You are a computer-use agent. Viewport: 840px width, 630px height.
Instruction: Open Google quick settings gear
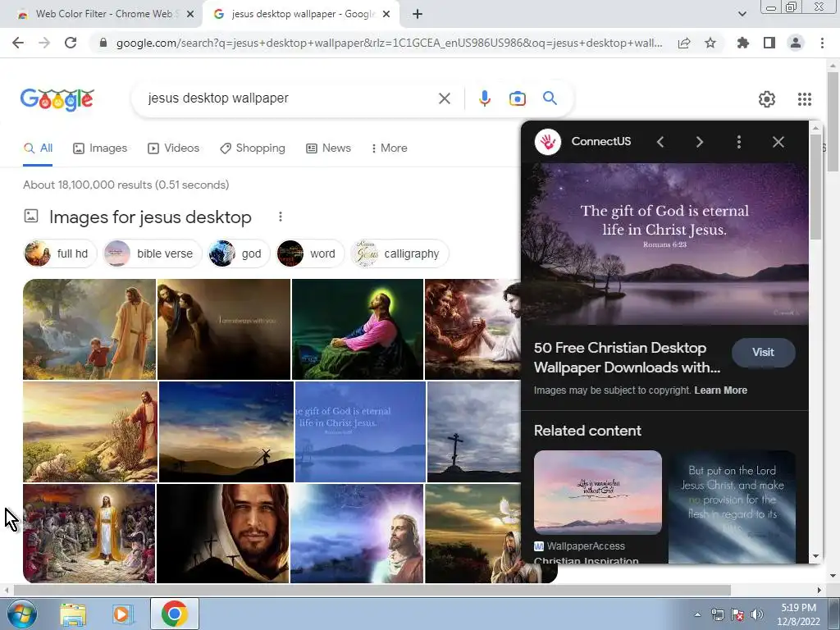[x=767, y=99]
